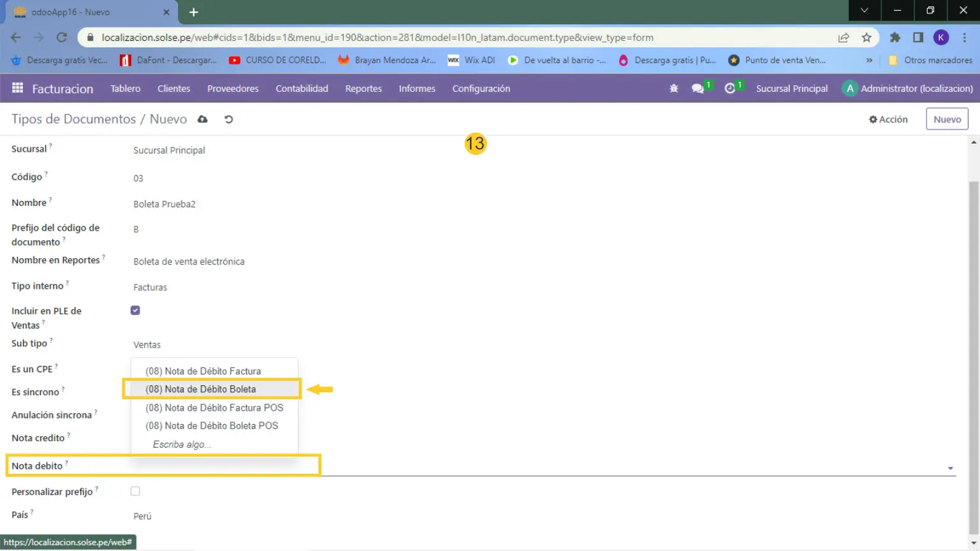Viewport: 980px width, 551px height.
Task: Open the Odoo apps grid menu
Action: point(17,89)
